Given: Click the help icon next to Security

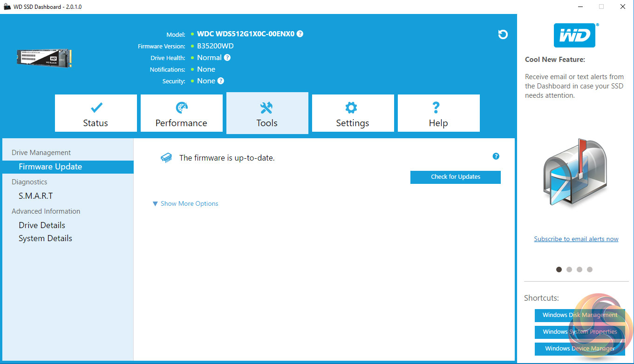Looking at the screenshot, I should (221, 81).
